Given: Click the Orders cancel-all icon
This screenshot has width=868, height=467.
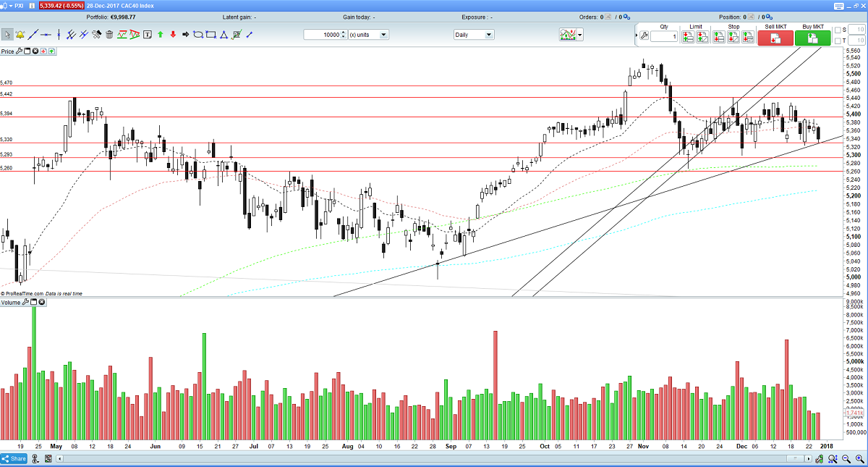Looking at the screenshot, I should [608, 17].
